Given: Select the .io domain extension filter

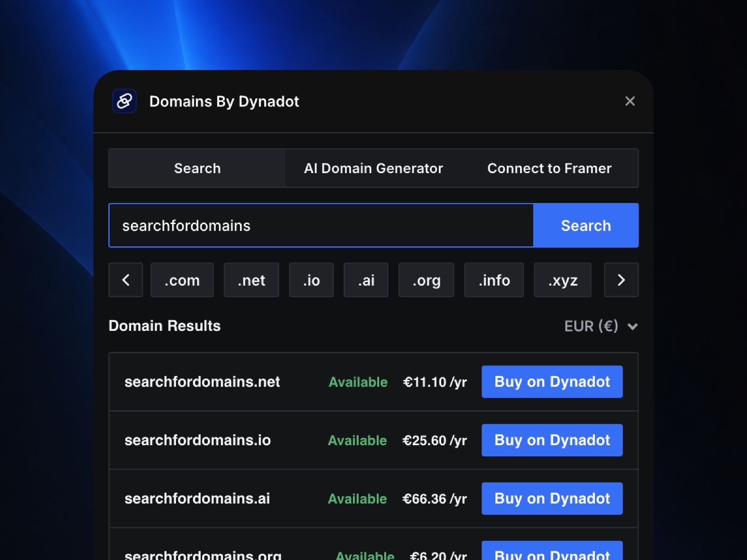Looking at the screenshot, I should (311, 280).
